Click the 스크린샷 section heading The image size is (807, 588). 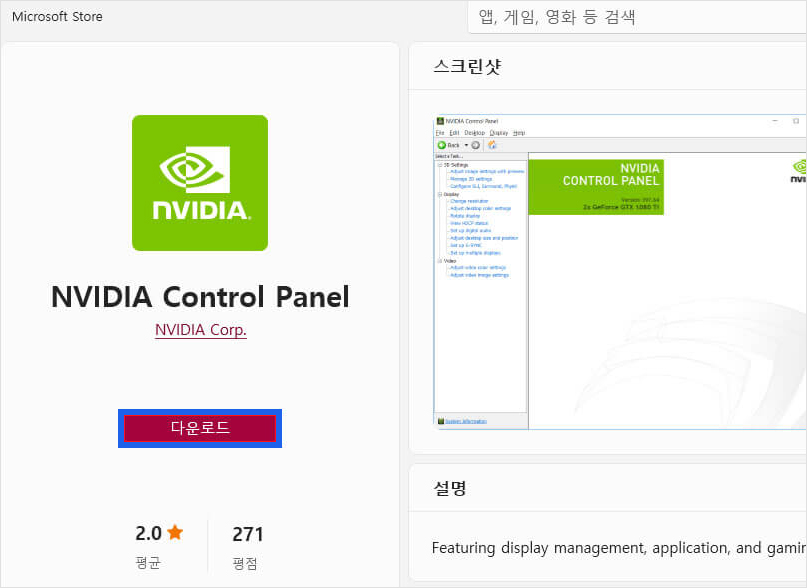tap(467, 66)
